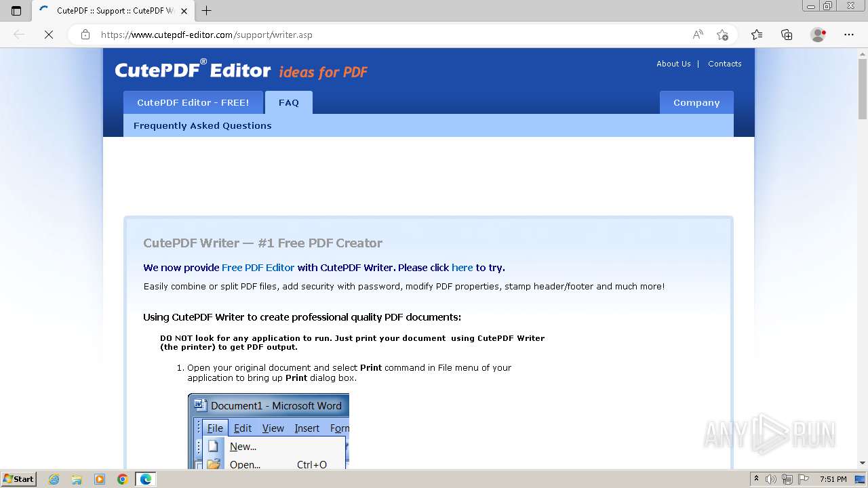Image resolution: width=868 pixels, height=488 pixels.
Task: Click the vertical scrollbar thumb
Action: pos(862,89)
